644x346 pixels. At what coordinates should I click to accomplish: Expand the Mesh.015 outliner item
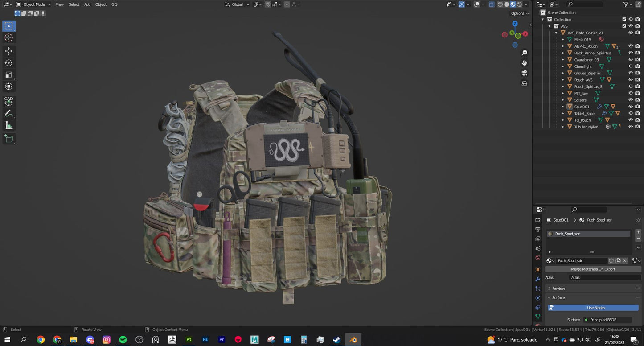pos(563,39)
